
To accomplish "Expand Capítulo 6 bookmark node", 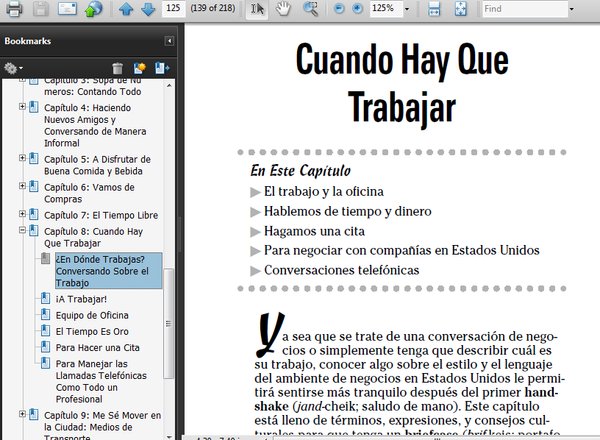I will (x=23, y=186).
